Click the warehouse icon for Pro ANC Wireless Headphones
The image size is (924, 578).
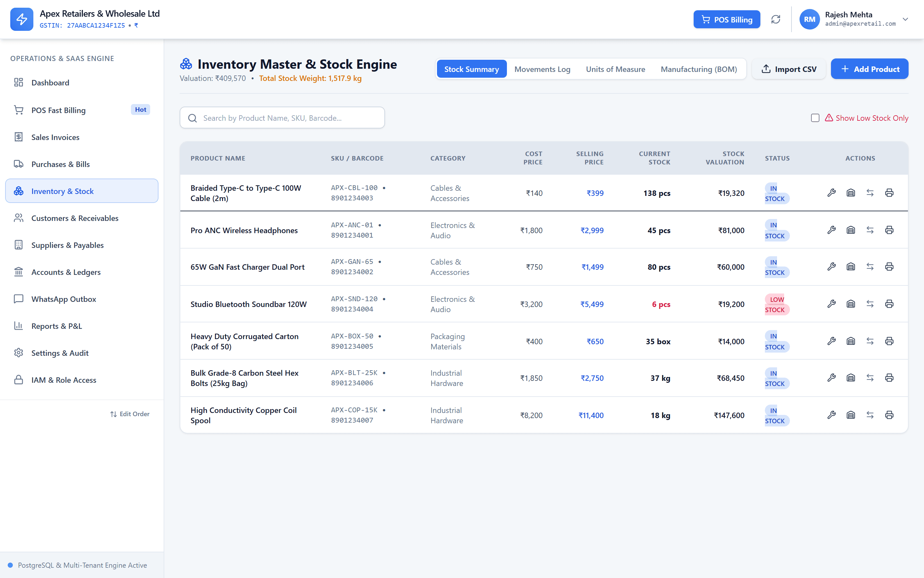pyautogui.click(x=850, y=230)
